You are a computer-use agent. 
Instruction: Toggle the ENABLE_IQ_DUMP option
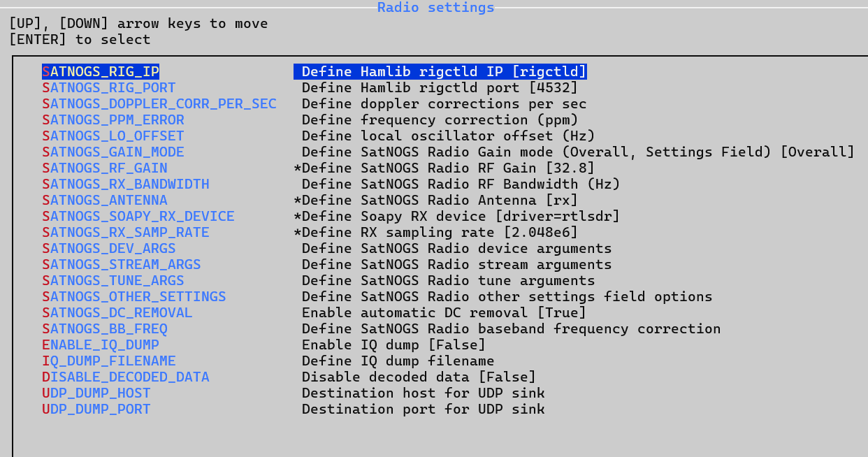[x=101, y=345]
